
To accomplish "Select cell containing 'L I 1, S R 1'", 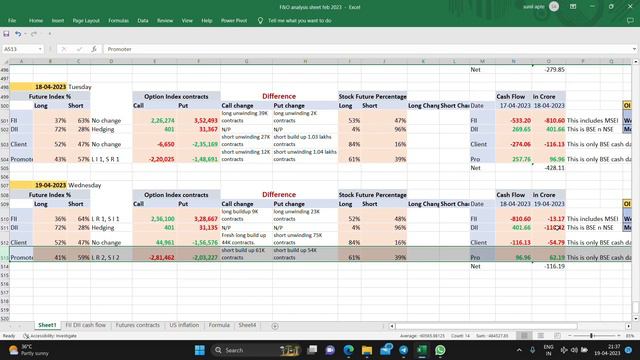I will [111, 156].
